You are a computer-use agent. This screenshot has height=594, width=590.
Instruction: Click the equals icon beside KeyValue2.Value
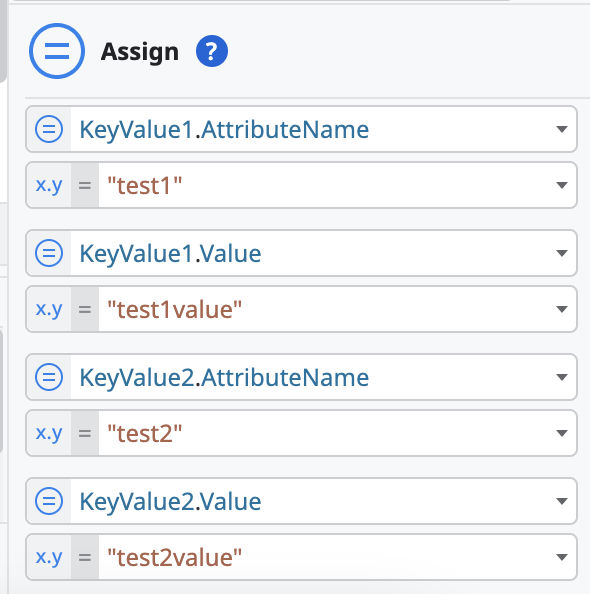pos(49,501)
